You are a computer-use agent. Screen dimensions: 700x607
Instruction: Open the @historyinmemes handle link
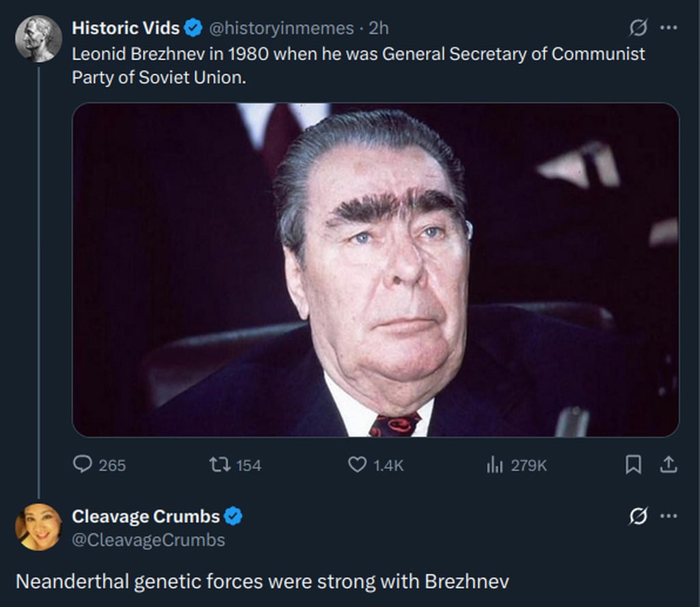pos(281,28)
